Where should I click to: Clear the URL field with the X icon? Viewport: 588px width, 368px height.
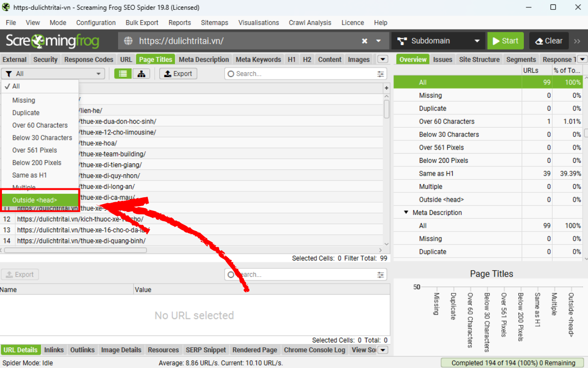[x=364, y=41]
